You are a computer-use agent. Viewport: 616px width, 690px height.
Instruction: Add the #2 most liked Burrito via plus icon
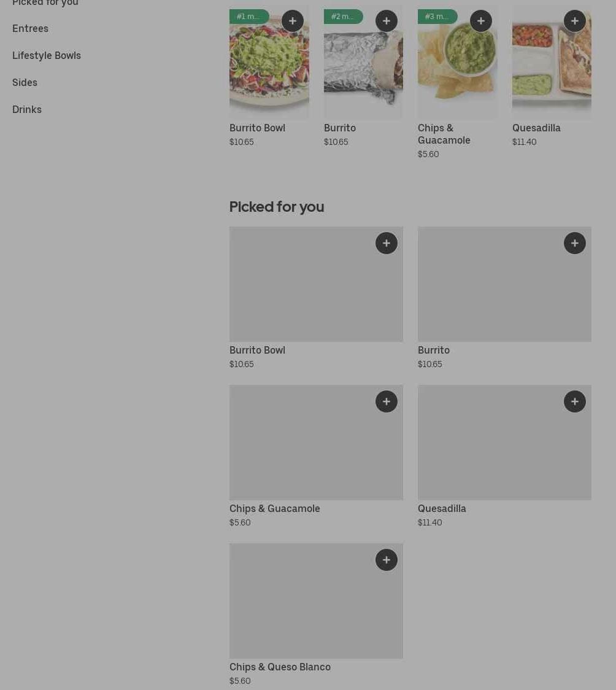pyautogui.click(x=387, y=21)
